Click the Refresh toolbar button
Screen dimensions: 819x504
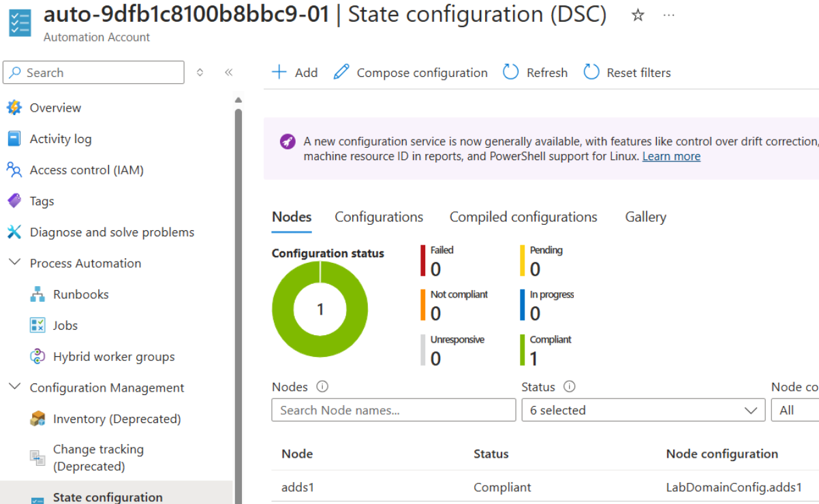coord(535,73)
